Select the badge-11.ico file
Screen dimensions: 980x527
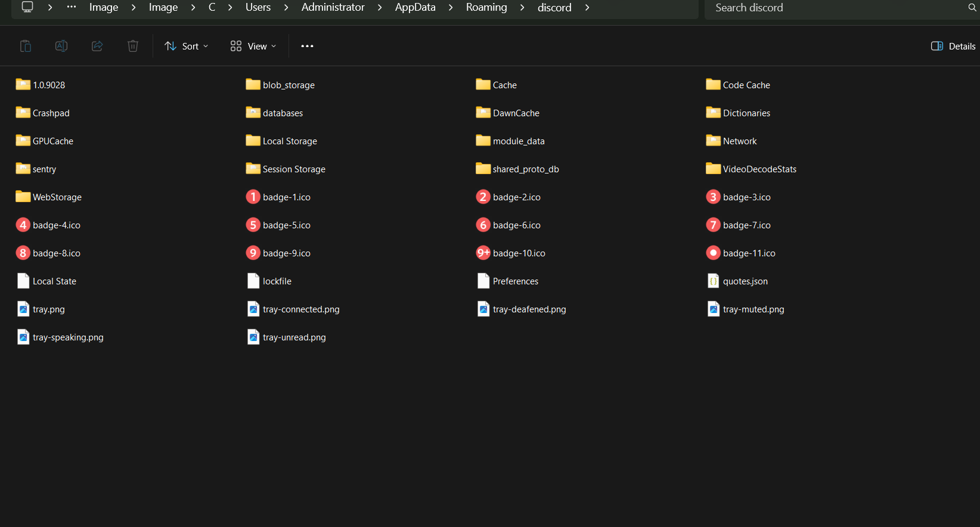(741, 253)
